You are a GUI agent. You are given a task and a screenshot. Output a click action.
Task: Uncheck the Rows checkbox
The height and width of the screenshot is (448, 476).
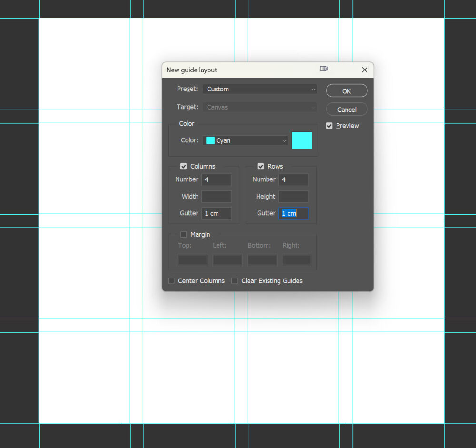click(260, 166)
